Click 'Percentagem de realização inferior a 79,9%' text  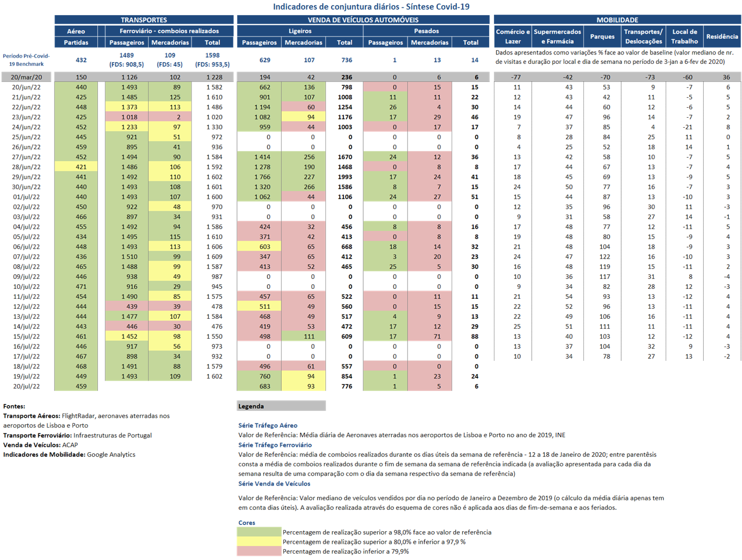[x=346, y=551]
